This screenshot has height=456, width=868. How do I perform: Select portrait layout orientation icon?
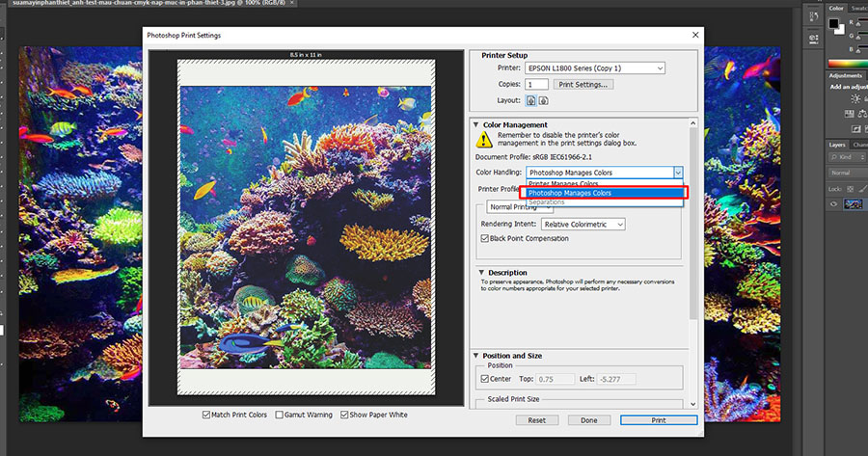[530, 100]
